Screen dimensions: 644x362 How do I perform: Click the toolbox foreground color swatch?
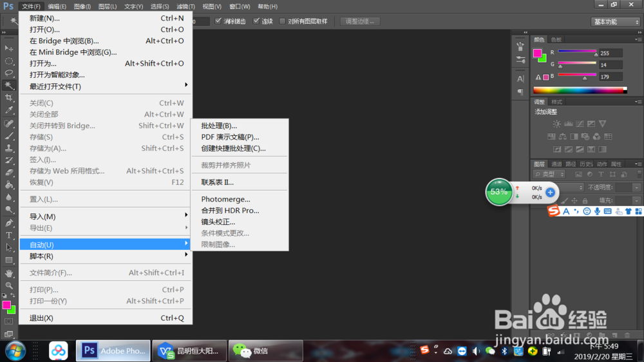click(x=6, y=305)
